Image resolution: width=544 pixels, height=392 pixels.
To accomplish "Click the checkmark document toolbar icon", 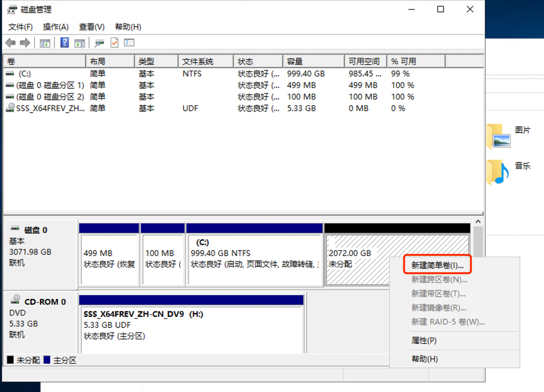I will (114, 43).
